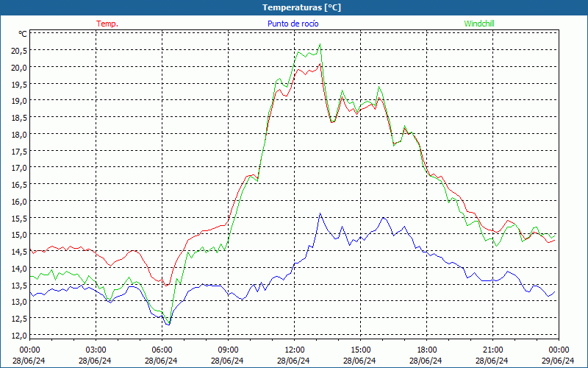Click the temperature minimum just after 06:00
Viewport: 588px width, 368px height.
[167, 286]
